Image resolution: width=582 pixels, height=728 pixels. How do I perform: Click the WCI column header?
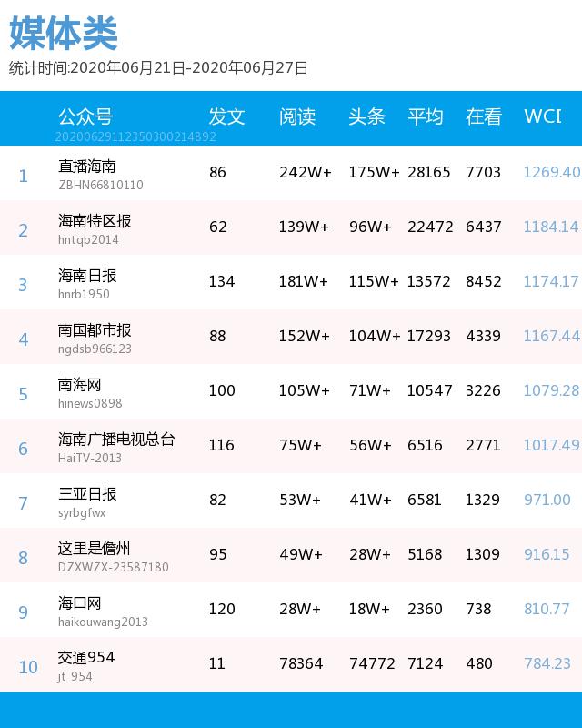point(543,116)
